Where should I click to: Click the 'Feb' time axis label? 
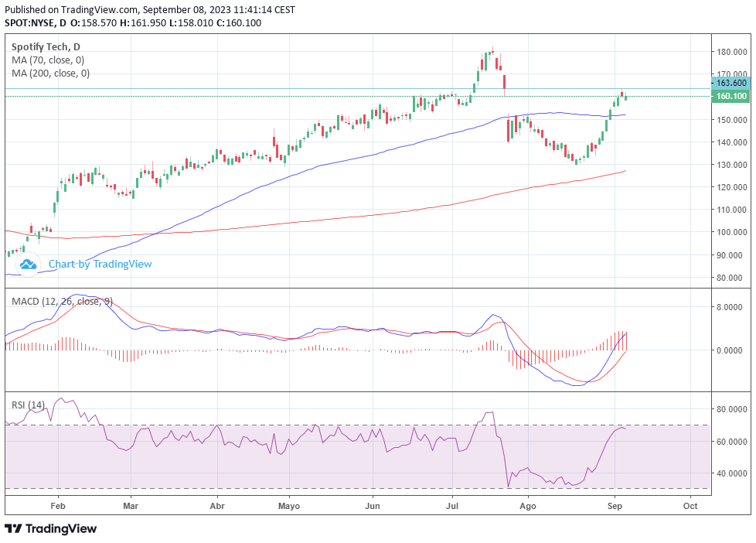point(58,506)
